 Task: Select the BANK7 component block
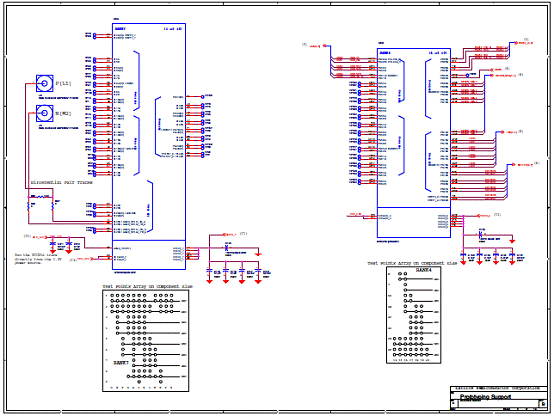tap(149, 147)
